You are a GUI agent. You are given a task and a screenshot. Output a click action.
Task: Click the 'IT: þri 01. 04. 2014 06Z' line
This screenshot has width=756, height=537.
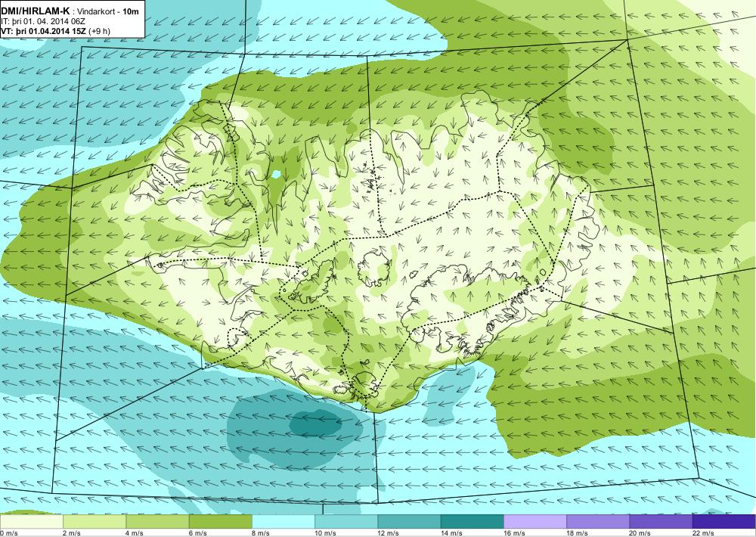point(43,22)
